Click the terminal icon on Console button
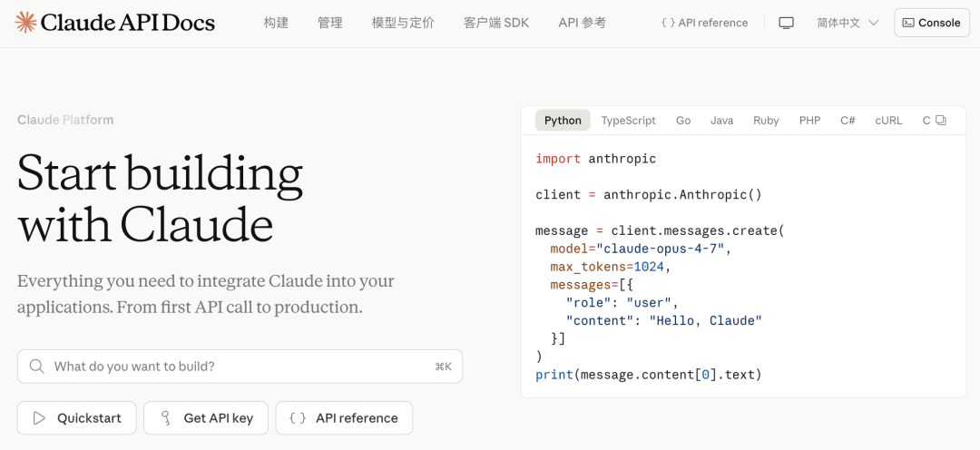 [x=908, y=23]
